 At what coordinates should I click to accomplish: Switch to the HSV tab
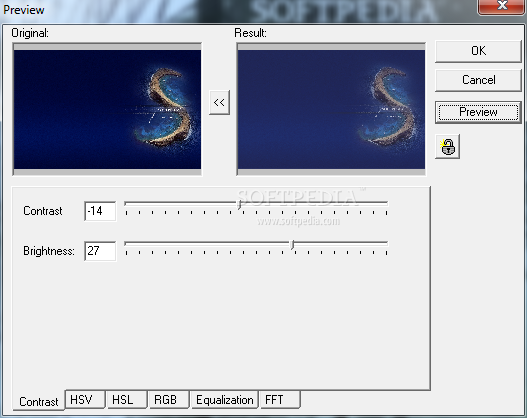coord(85,400)
